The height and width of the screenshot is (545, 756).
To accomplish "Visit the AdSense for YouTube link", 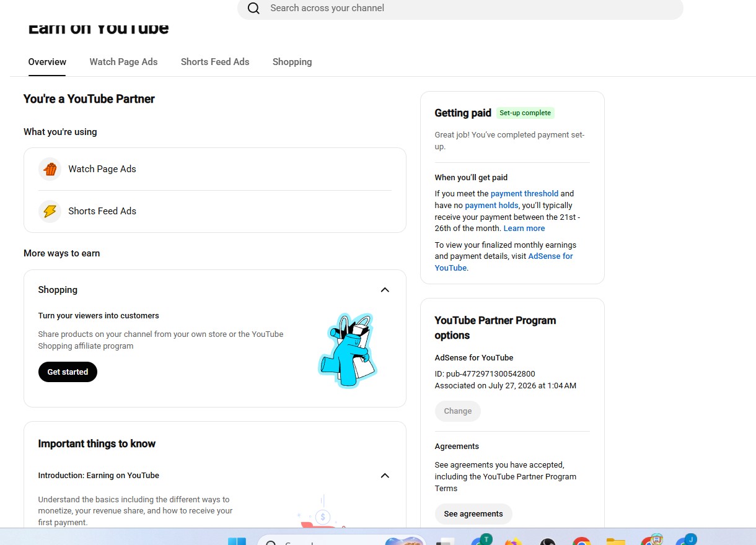I will point(504,262).
